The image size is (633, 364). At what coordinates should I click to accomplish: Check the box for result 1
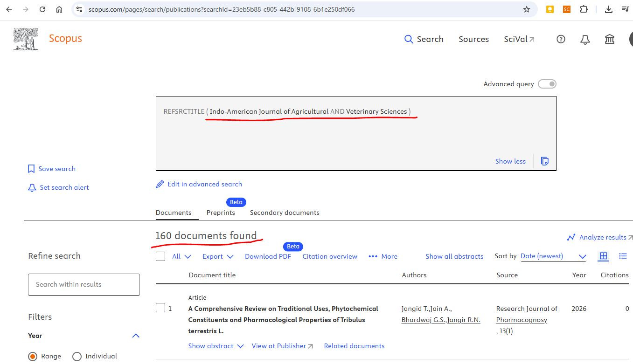click(x=160, y=308)
